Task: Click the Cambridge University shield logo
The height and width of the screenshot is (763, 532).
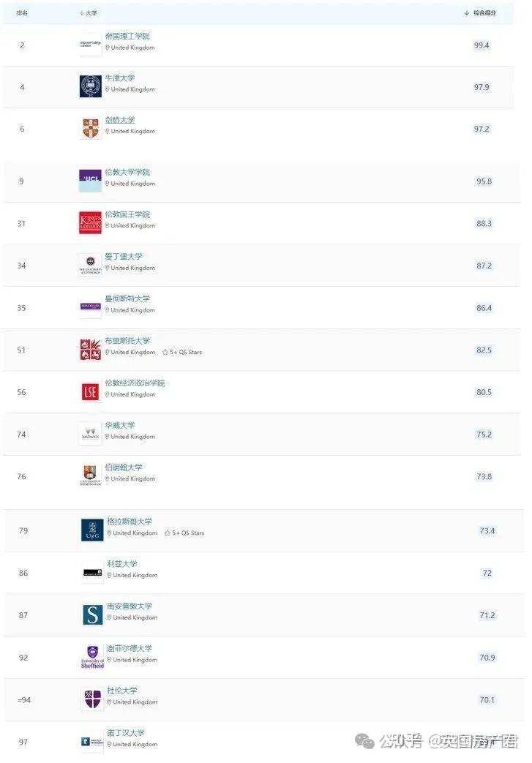Action: pos(91,128)
